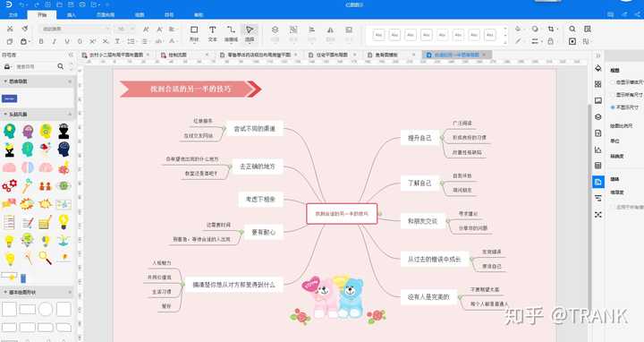
Task: Click the fit-to-screen icon at sidebar bottom
Action: (x=598, y=215)
